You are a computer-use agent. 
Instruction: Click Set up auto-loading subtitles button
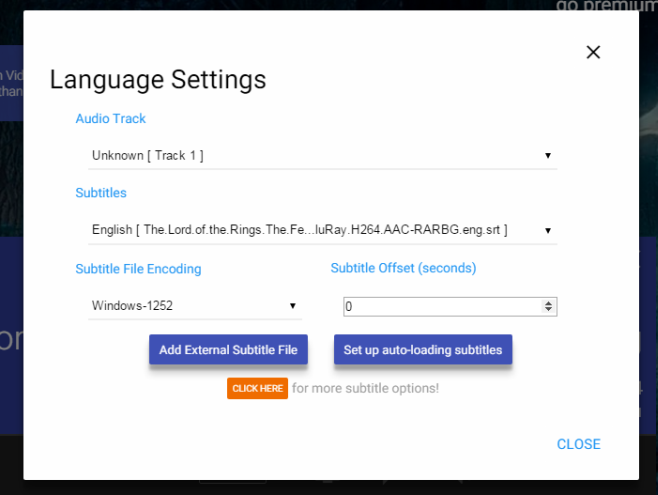coord(423,349)
